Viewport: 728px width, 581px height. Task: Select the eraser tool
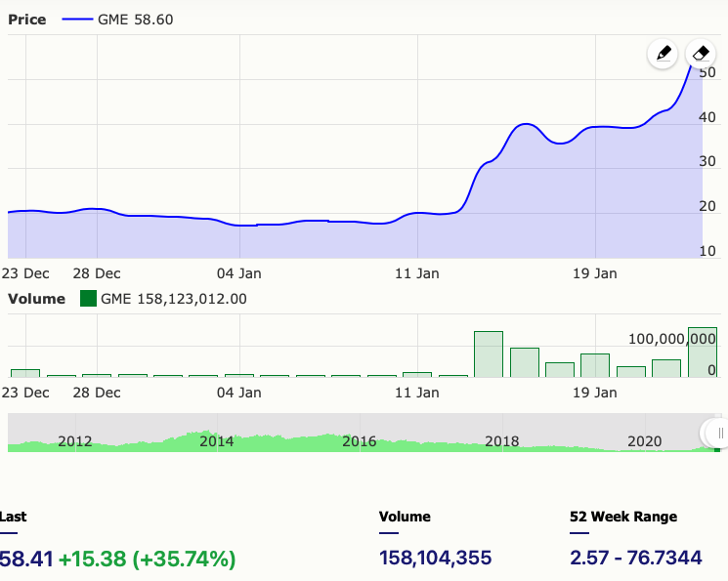point(701,54)
